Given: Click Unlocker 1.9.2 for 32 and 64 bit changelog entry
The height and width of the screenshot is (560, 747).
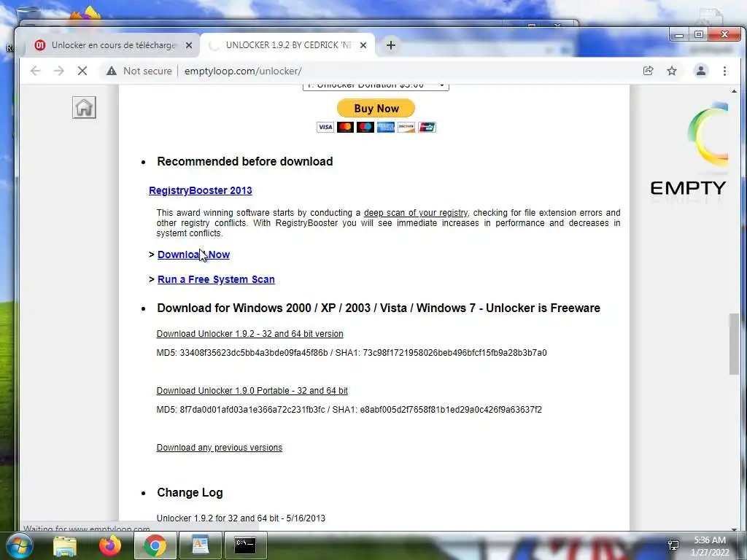Looking at the screenshot, I should pos(241,518).
